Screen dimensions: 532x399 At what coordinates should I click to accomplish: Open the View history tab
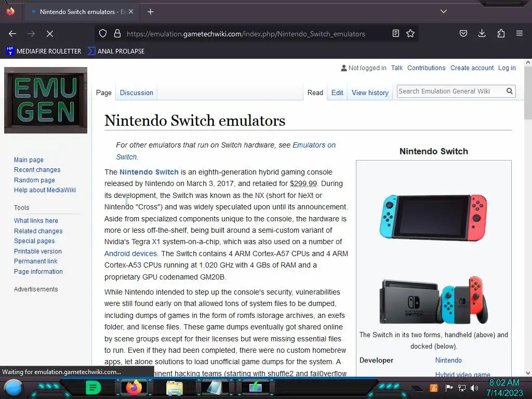(x=370, y=92)
